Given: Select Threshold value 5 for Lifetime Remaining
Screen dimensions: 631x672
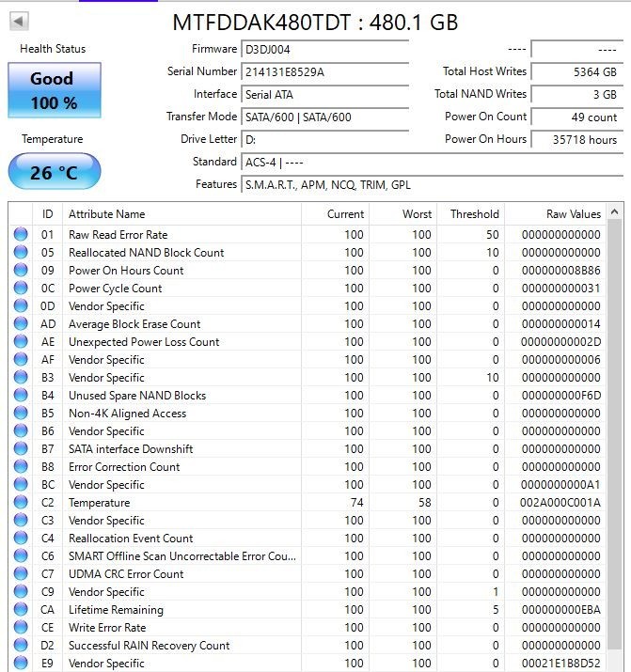Looking at the screenshot, I should (496, 609).
